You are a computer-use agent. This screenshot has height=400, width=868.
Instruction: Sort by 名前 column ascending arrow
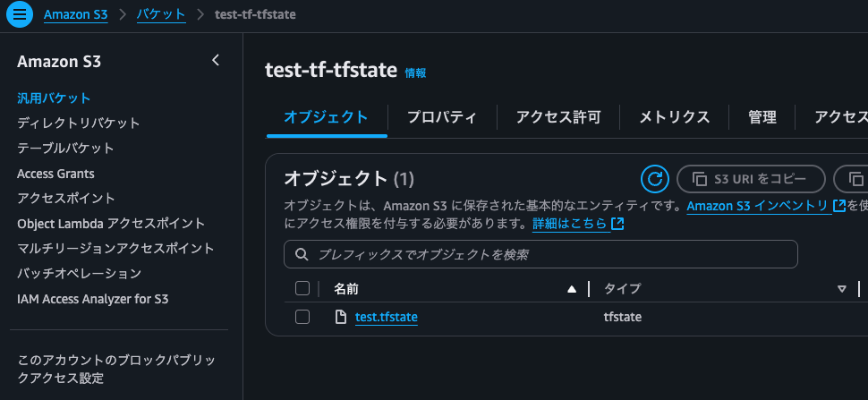click(572, 289)
